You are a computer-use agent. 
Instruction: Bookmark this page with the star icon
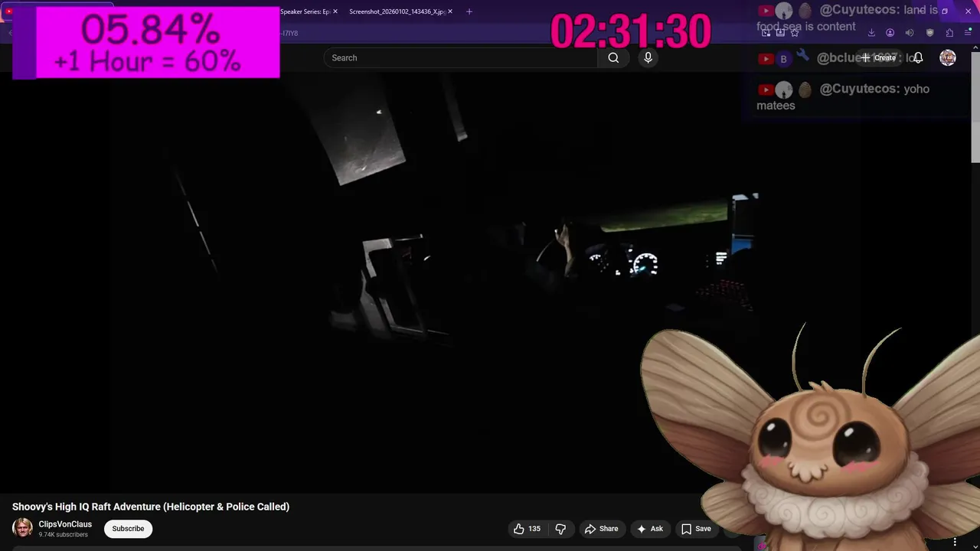click(x=795, y=33)
